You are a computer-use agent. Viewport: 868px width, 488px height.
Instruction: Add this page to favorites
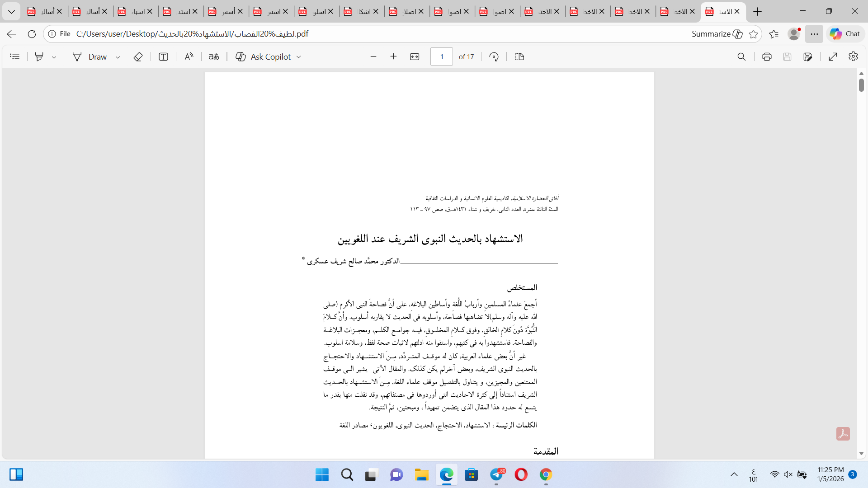pyautogui.click(x=753, y=34)
